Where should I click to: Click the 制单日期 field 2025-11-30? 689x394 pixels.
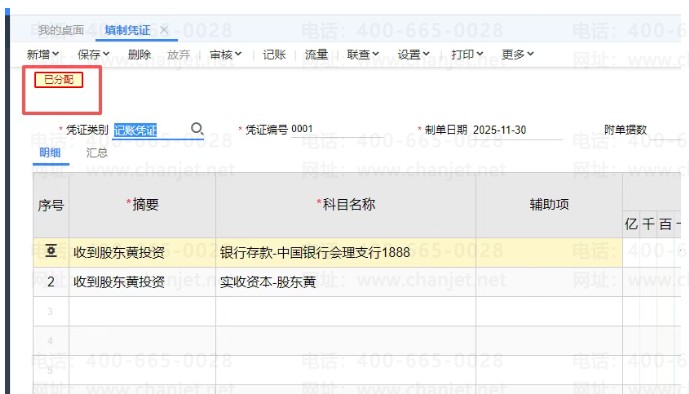(x=517, y=130)
